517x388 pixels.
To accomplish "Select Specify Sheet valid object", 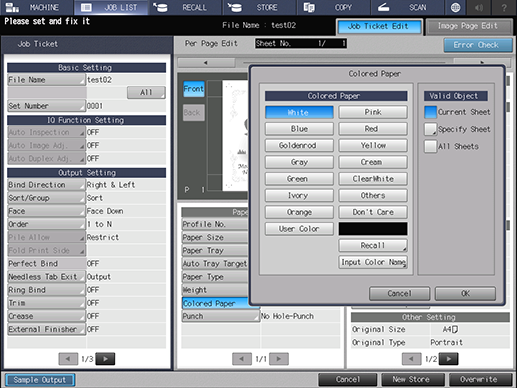I will tap(430, 129).
